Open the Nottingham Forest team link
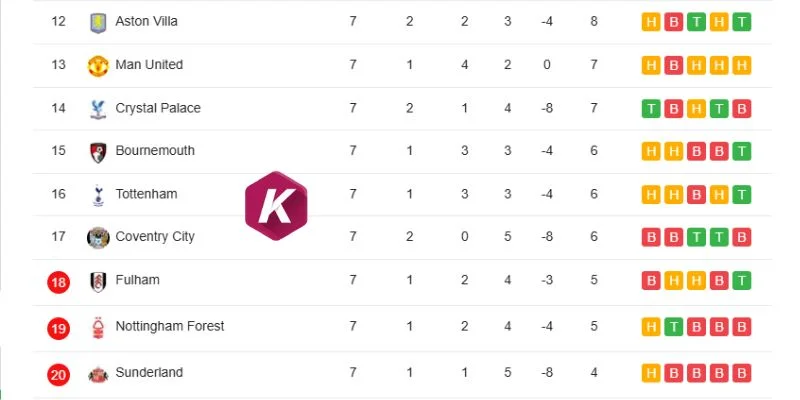This screenshot has width=800, height=400. tap(170, 326)
